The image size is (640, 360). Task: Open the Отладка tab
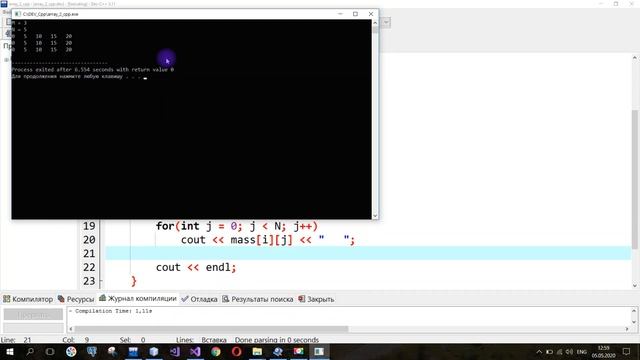pyautogui.click(x=200, y=299)
